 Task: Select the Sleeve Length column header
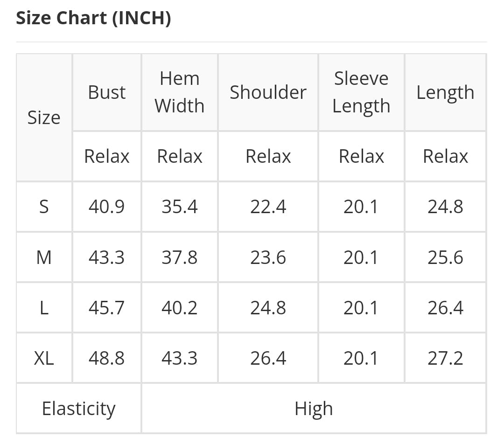click(x=361, y=92)
